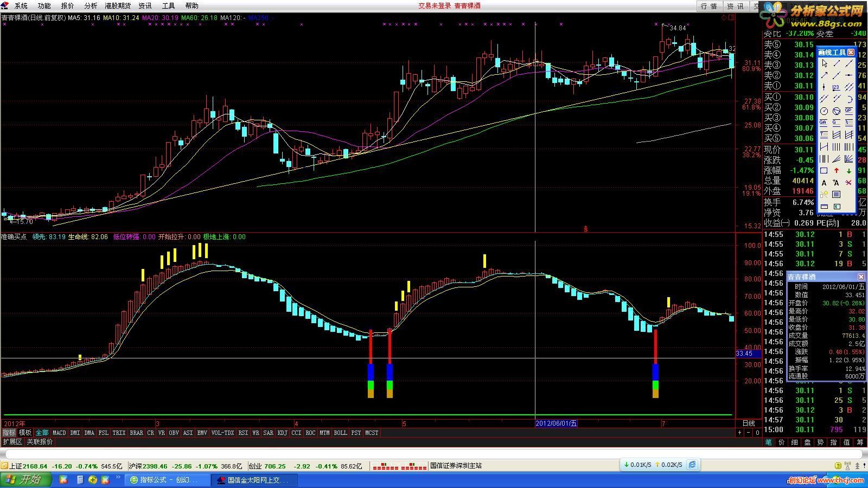Image resolution: width=868 pixels, height=488 pixels.
Task: Click the − zoom out chart button
Action: [749, 433]
